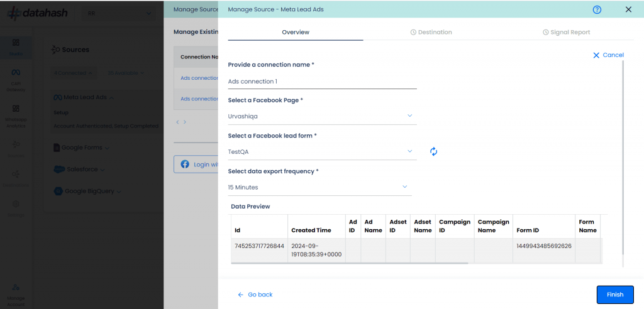
Task: Switch to the Signal Report tab
Action: 567,32
